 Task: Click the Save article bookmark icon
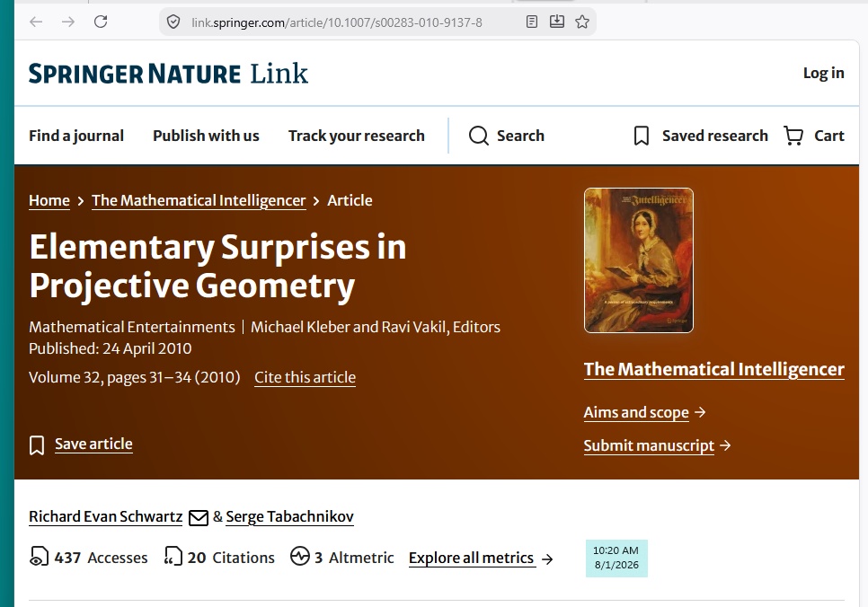click(x=37, y=444)
